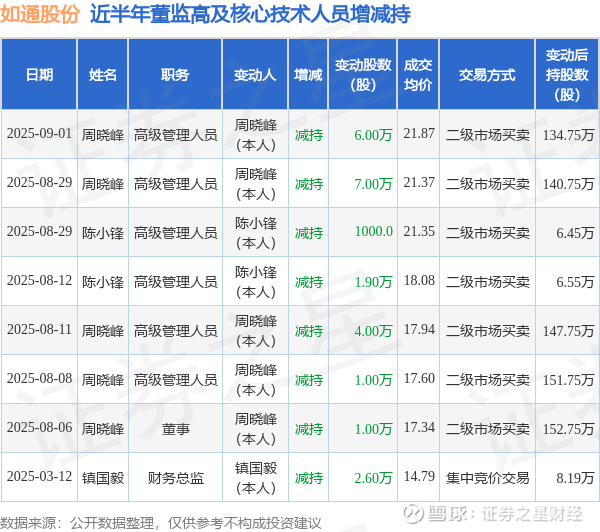Click 周晓峰 name in the 2025-08-06 row
The height and width of the screenshot is (532, 600).
point(103,429)
